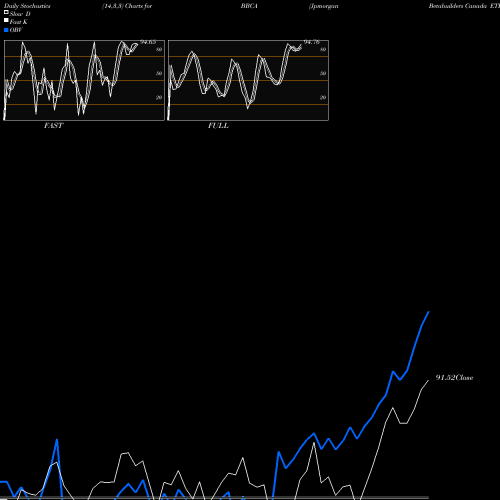500x500 pixels.
Task: Click the Fast K legend marker
Action: coord(6,20)
